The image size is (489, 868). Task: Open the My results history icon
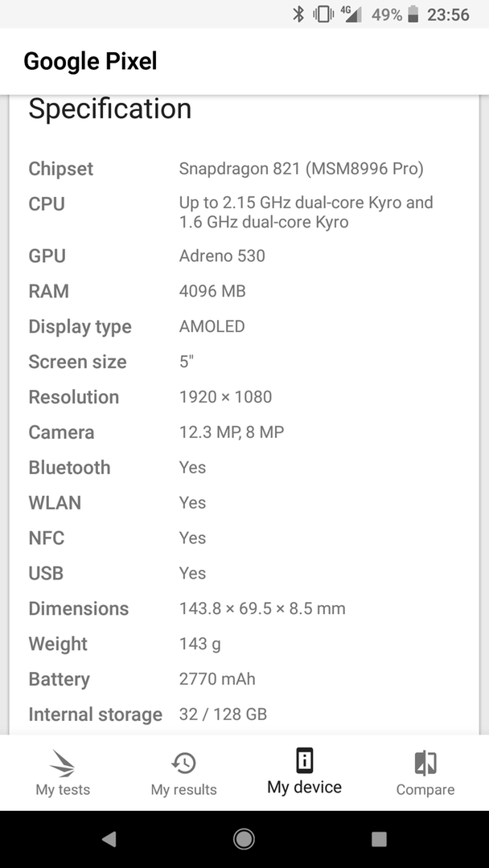(x=183, y=763)
